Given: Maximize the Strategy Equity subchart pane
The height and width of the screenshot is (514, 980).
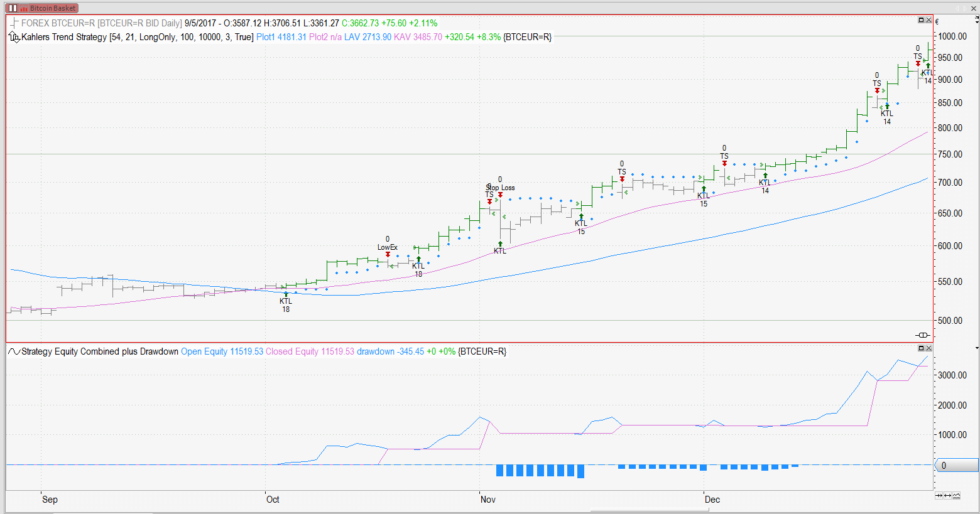Looking at the screenshot, I should tap(922, 348).
